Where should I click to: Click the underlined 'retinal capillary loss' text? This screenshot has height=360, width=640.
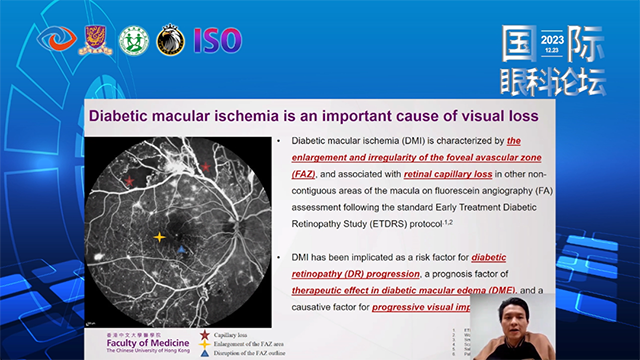[448, 174]
